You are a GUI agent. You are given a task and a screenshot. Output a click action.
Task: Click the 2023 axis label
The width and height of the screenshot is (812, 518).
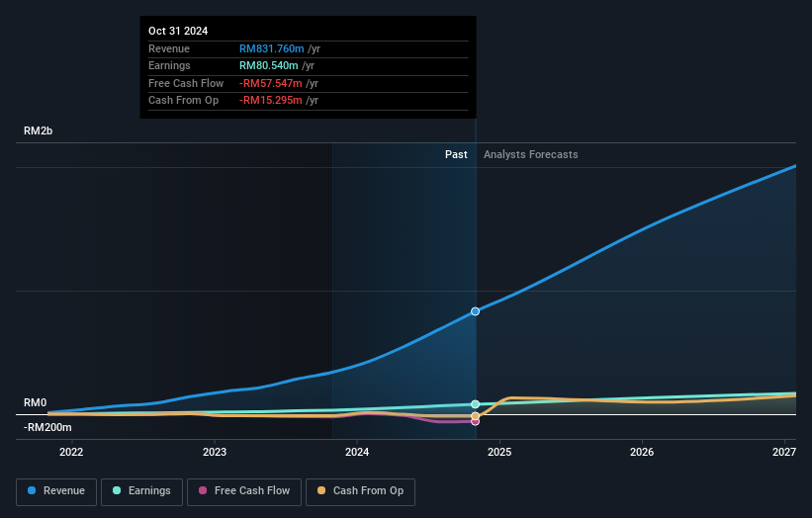[215, 453]
